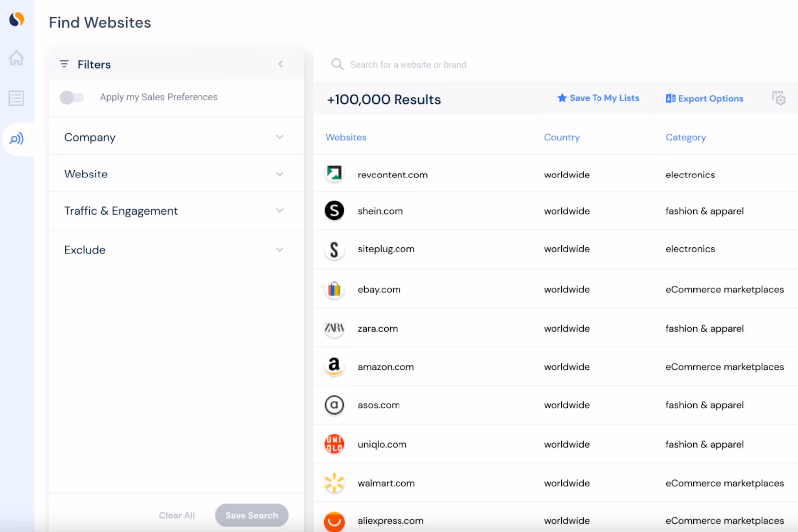Open the aliexpress.com link

pyautogui.click(x=391, y=520)
